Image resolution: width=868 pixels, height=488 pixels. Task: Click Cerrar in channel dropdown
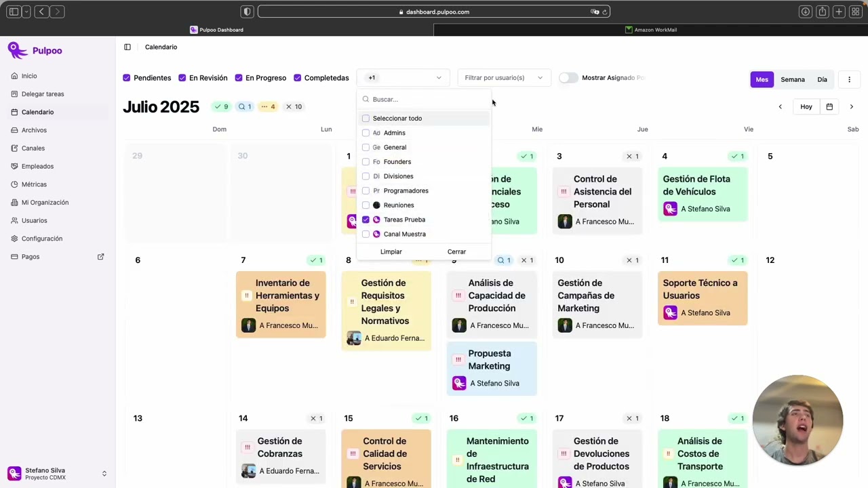pyautogui.click(x=456, y=251)
